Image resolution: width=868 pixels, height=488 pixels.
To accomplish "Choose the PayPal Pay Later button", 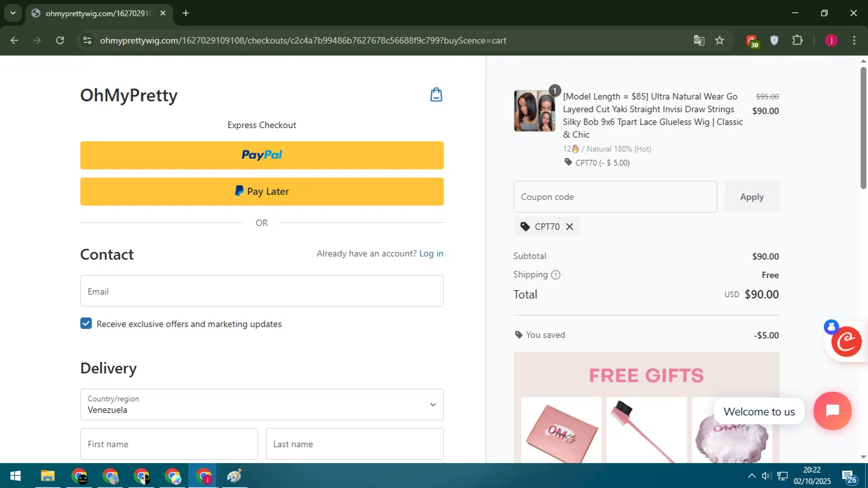I will coord(262,192).
